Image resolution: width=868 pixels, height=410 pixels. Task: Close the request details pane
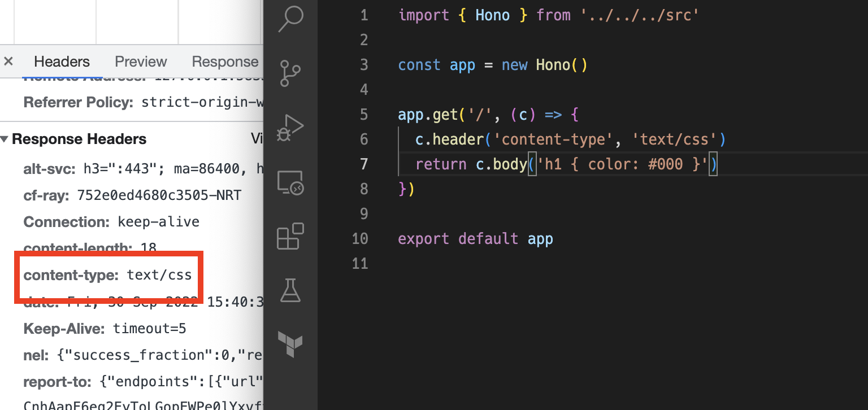pyautogui.click(x=8, y=62)
